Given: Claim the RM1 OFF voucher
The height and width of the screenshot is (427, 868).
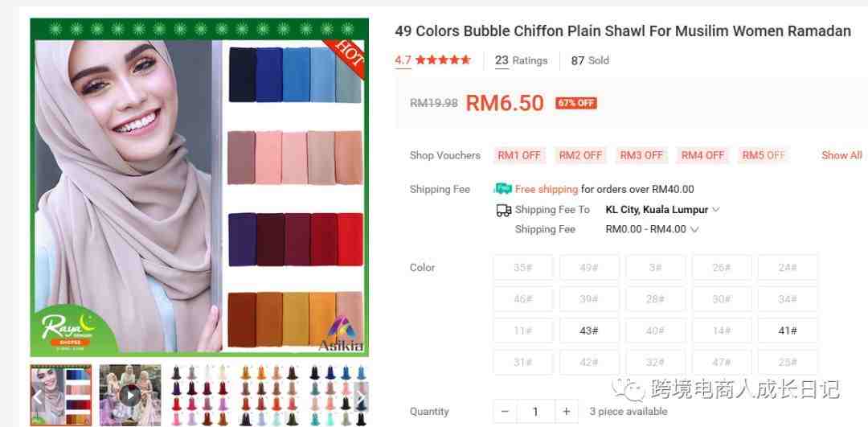Looking at the screenshot, I should [x=519, y=155].
